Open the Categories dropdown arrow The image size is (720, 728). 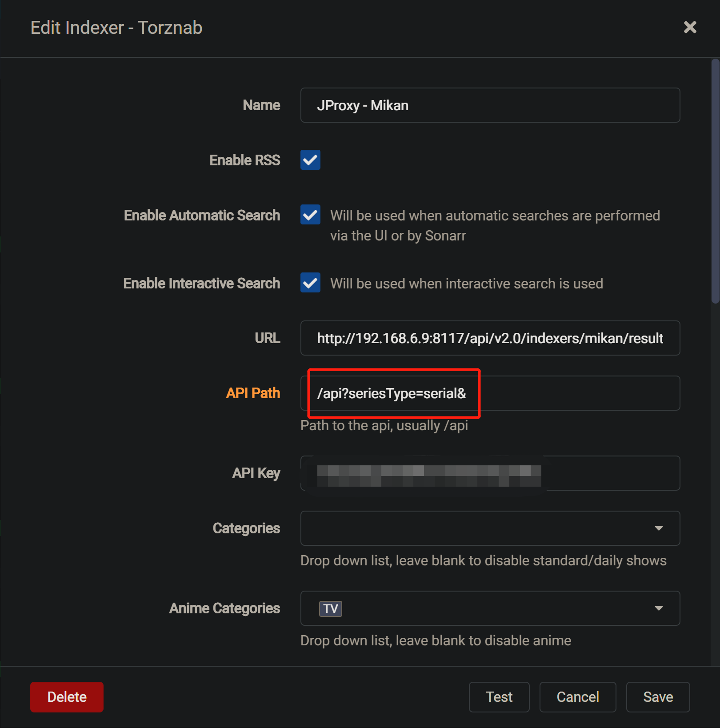pyautogui.click(x=659, y=528)
